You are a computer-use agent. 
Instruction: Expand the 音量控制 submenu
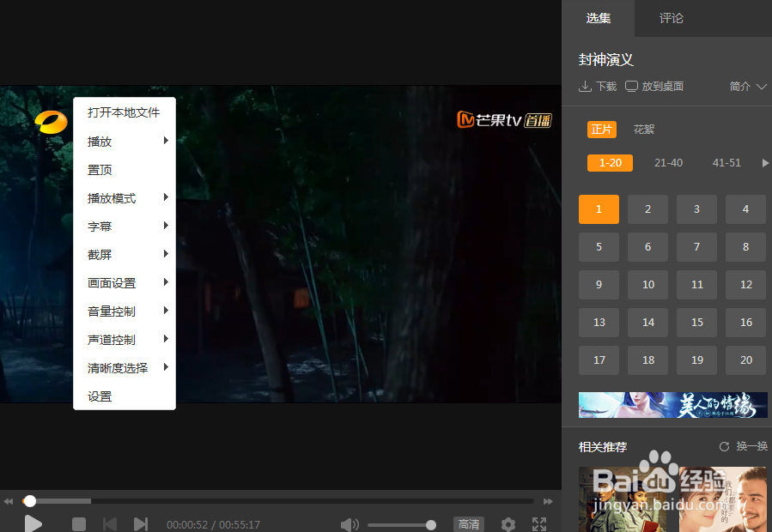click(x=124, y=311)
